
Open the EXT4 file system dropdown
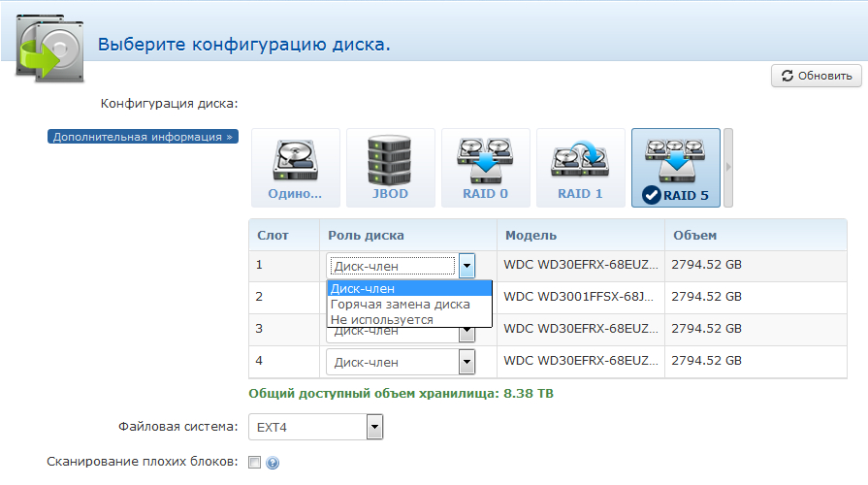[x=375, y=427]
